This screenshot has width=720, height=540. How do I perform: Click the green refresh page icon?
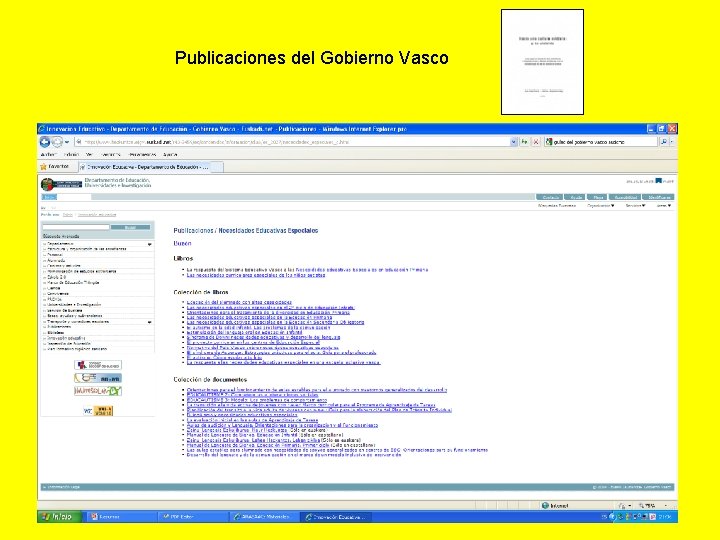pos(524,142)
